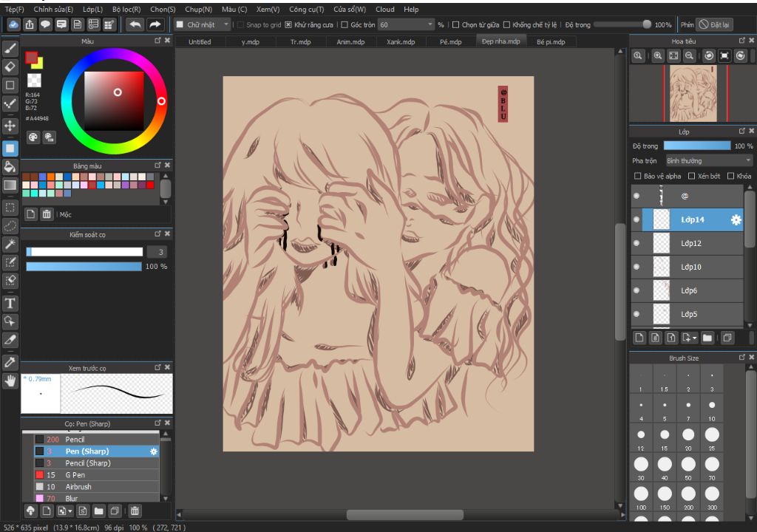Viewport: 757px width, 532px height.
Task: Delete brush using trash icon below brush list
Action: (135, 511)
